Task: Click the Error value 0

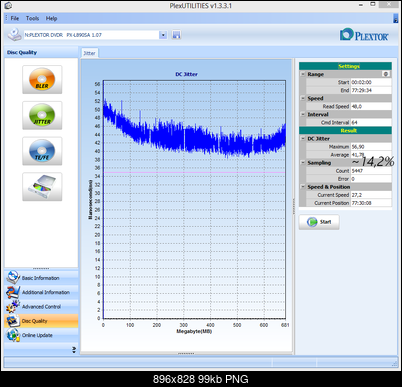Action: click(371, 179)
